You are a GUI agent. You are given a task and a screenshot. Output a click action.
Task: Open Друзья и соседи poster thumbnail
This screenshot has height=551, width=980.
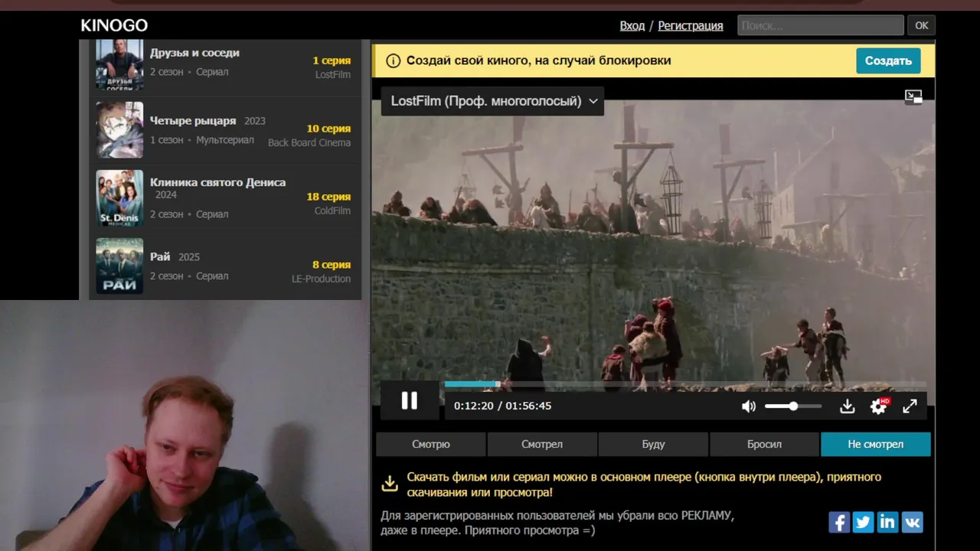(x=119, y=65)
